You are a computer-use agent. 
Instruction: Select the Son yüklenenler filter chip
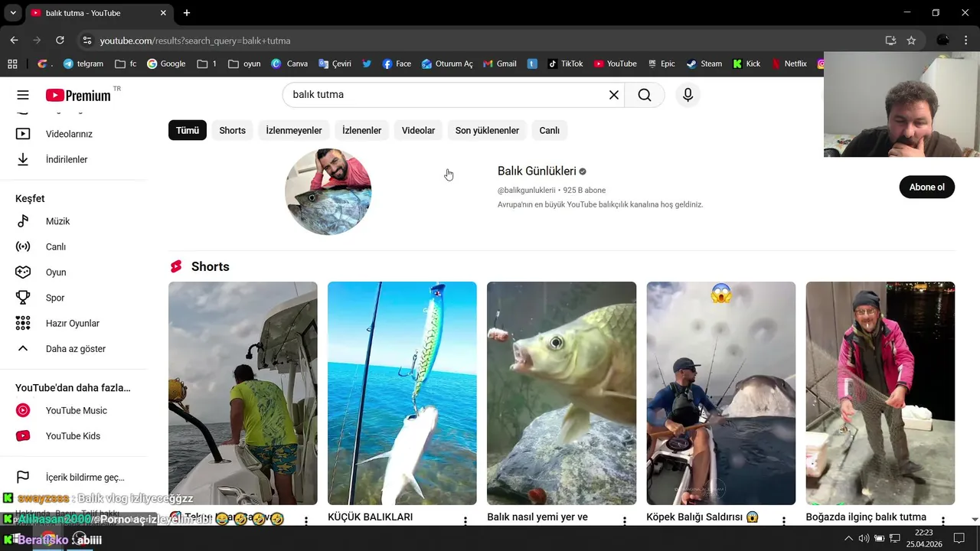[487, 130]
